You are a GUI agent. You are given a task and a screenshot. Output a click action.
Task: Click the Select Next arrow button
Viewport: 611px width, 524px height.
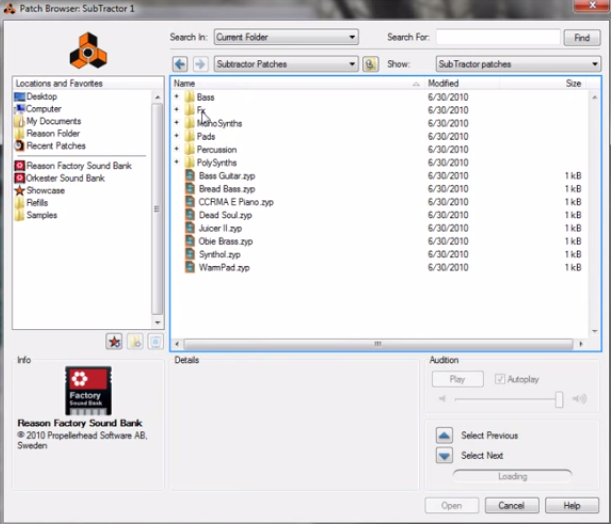coord(444,455)
